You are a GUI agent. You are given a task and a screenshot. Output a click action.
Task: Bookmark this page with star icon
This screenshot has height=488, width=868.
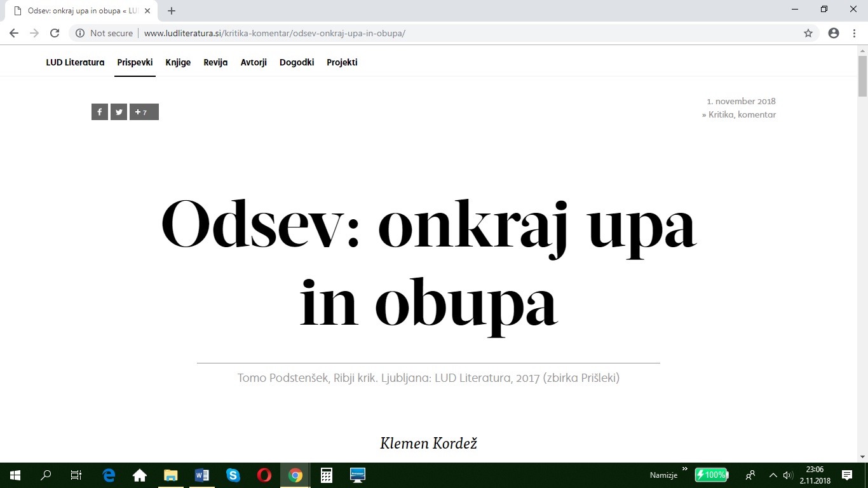(x=808, y=33)
